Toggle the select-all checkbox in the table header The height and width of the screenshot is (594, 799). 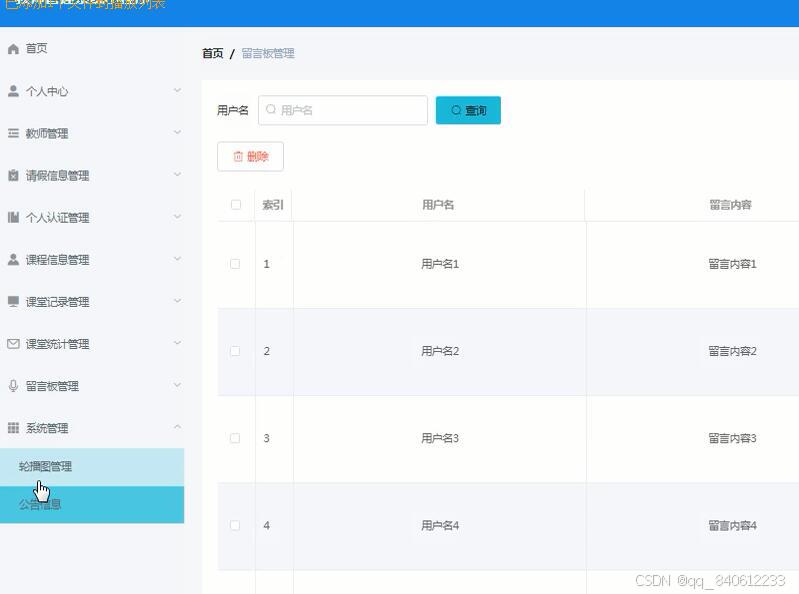236,205
